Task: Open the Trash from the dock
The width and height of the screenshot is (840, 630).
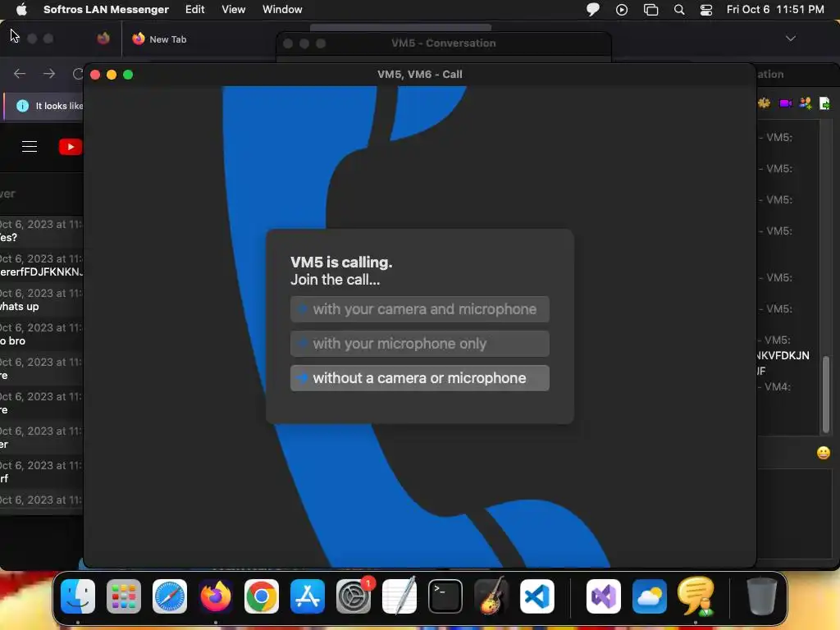Action: [762, 596]
